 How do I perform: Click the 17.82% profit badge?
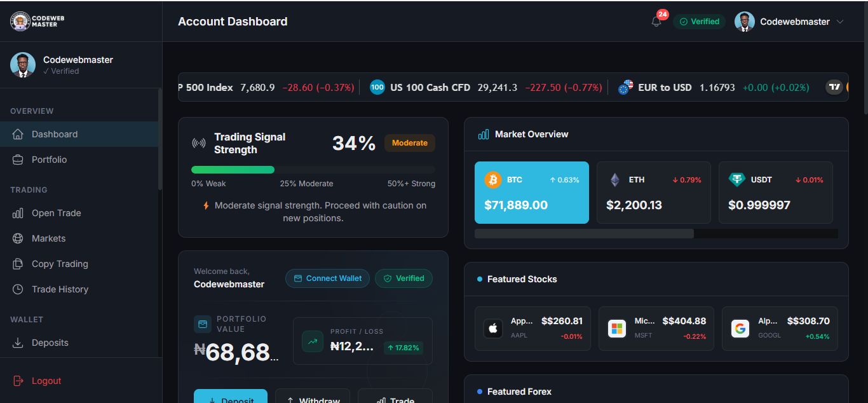[x=403, y=348]
